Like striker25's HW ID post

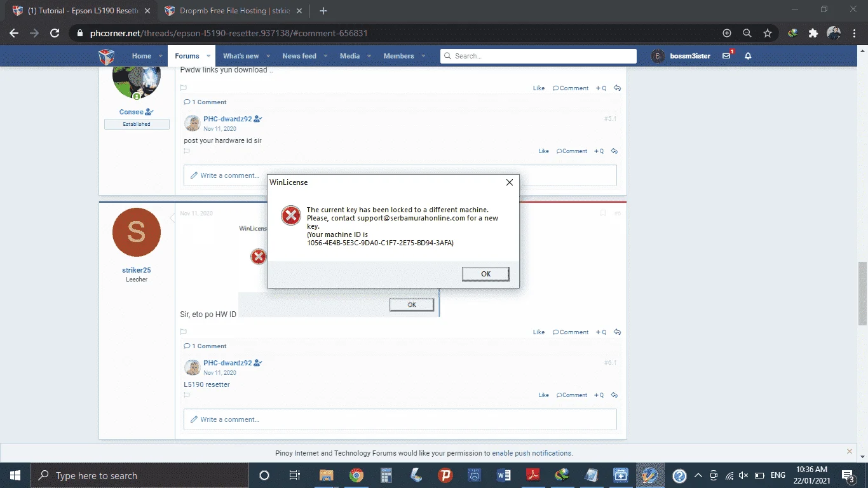(x=539, y=332)
